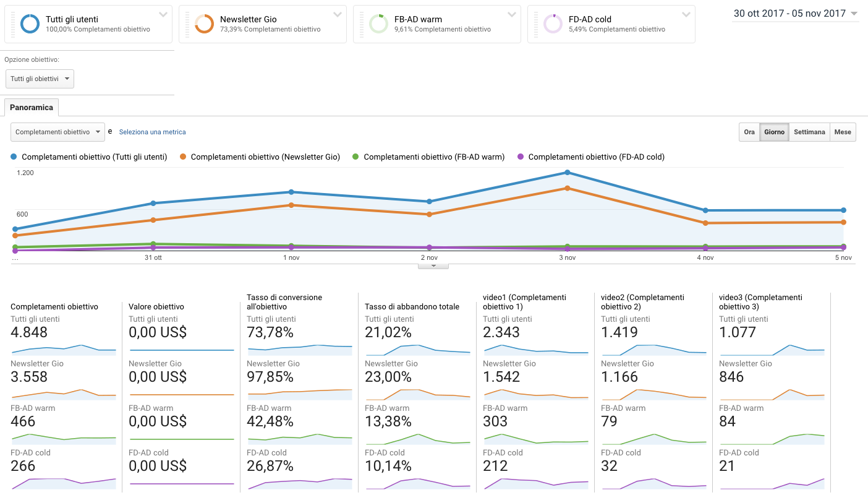
Task: Click the purple FD-AD cold donut icon
Action: coord(553,24)
